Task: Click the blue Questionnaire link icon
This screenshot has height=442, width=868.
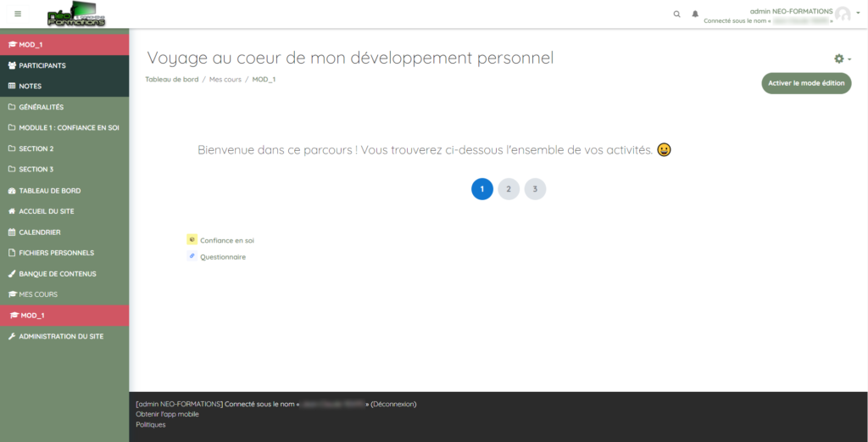Action: click(192, 256)
